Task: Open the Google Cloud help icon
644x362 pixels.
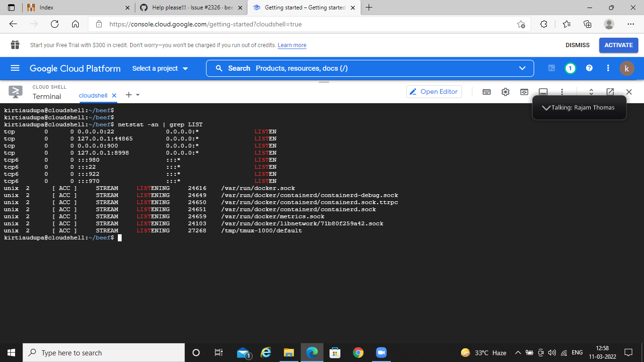Action: click(x=589, y=68)
